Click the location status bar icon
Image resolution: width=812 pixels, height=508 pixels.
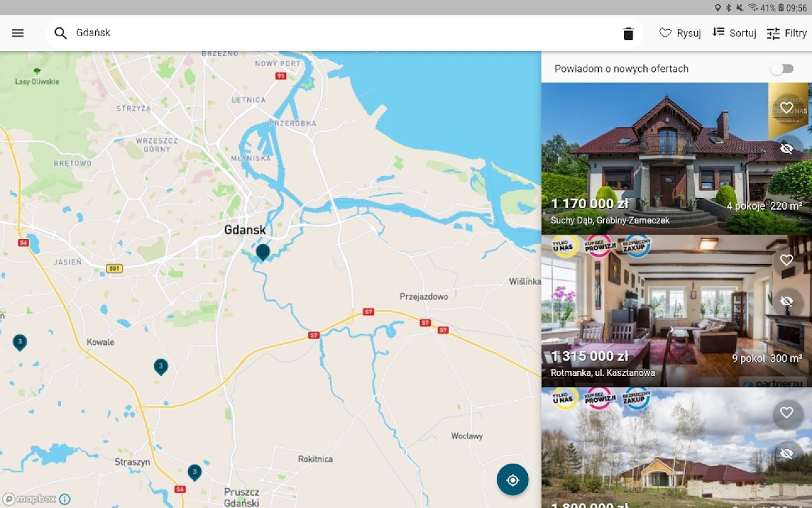click(718, 8)
